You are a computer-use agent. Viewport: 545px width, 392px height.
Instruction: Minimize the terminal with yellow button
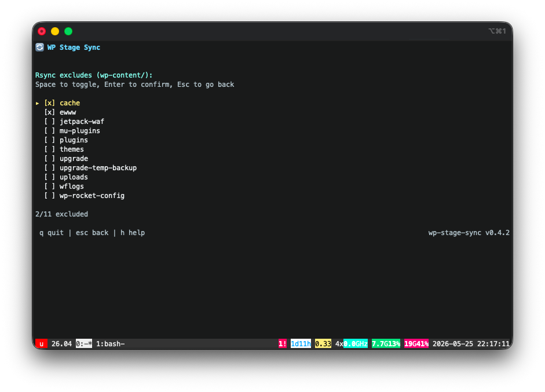pos(55,31)
